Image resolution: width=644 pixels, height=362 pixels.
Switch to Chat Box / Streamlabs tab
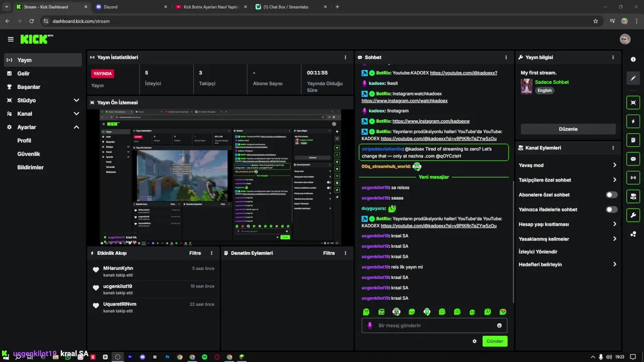(x=291, y=7)
